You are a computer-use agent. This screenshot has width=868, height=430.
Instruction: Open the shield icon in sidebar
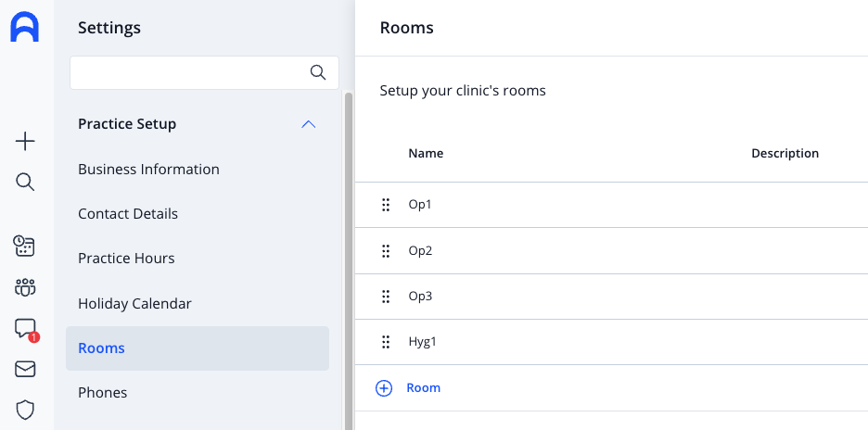tap(25, 411)
